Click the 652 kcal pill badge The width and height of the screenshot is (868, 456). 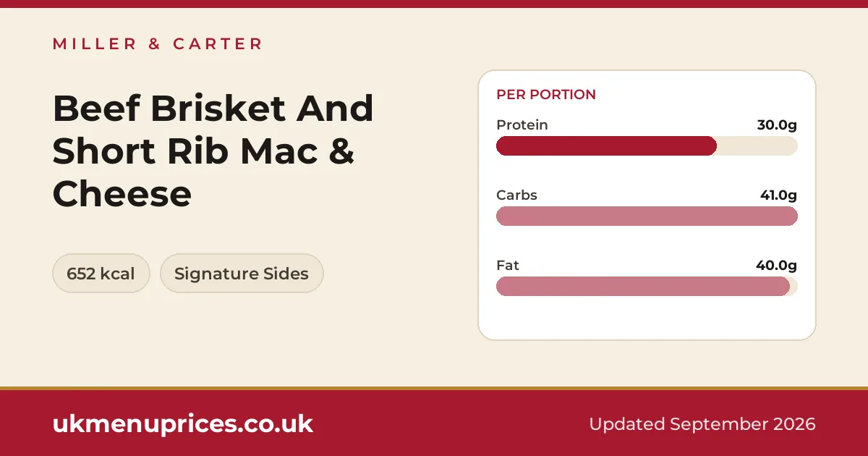pyautogui.click(x=101, y=274)
